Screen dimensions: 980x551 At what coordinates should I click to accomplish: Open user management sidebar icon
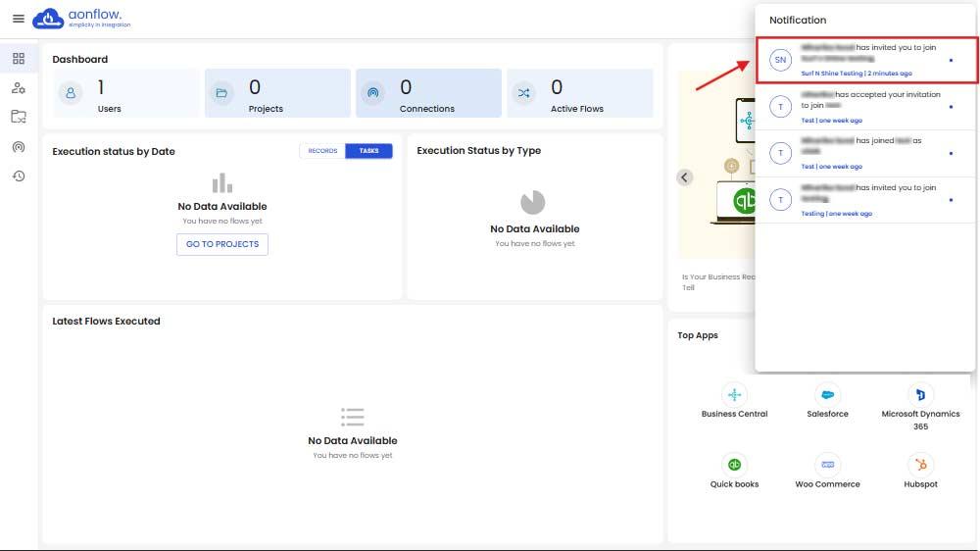point(18,88)
